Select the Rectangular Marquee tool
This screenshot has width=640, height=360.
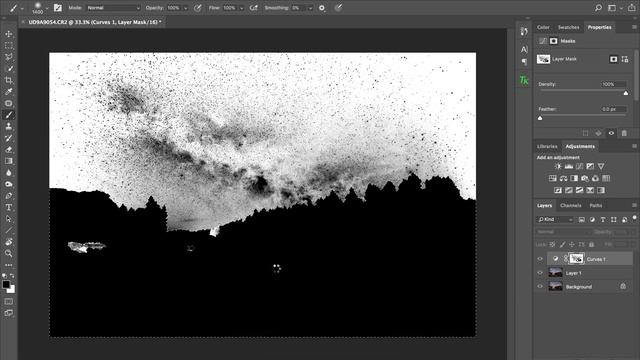[x=9, y=46]
